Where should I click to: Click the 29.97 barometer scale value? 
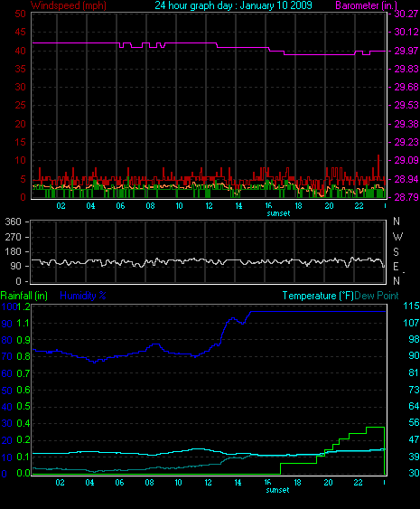point(406,51)
